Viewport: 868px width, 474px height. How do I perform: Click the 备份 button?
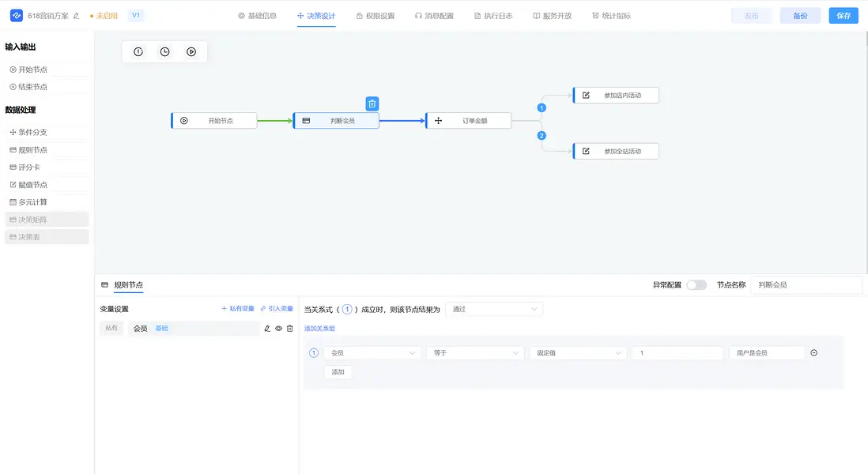click(800, 16)
